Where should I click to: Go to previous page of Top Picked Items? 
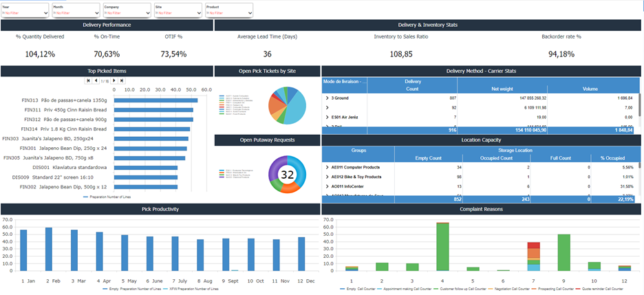tap(96, 80)
